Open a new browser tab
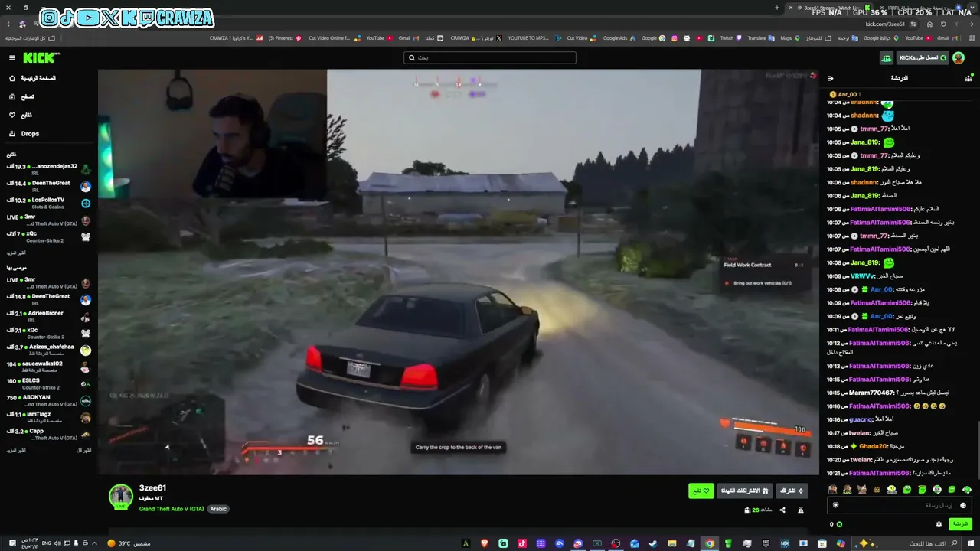This screenshot has height=551, width=980. pyautogui.click(x=777, y=8)
